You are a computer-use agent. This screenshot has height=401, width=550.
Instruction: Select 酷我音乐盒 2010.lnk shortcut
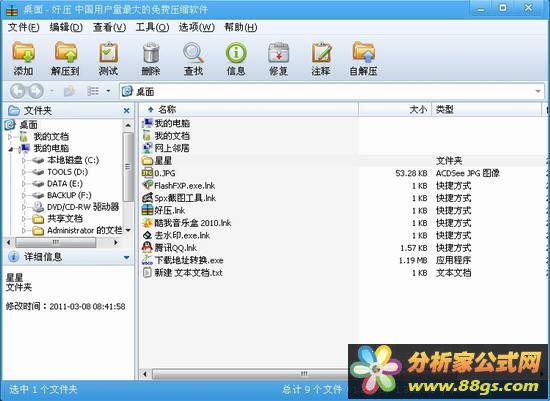coord(193,223)
